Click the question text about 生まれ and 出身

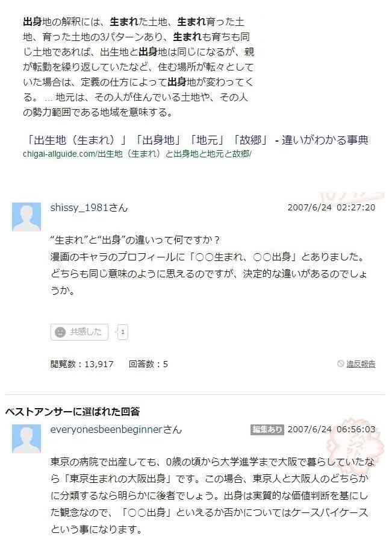click(x=209, y=265)
